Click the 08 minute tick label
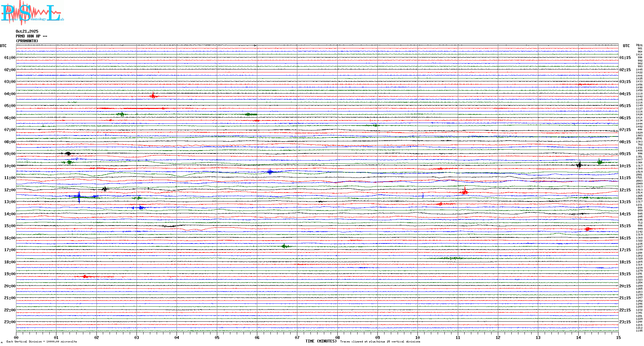 337,337
